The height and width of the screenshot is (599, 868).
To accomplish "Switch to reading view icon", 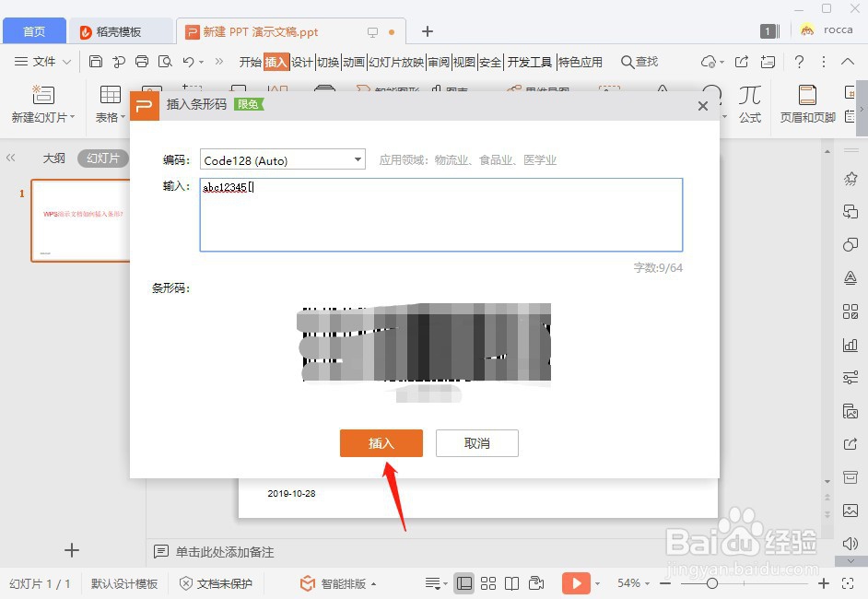I will coord(511,583).
